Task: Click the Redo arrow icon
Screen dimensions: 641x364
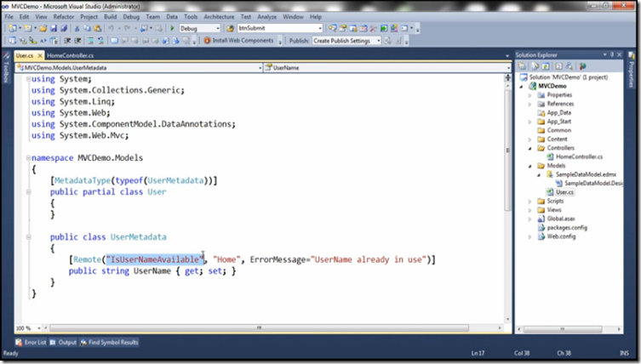Action: coord(127,28)
